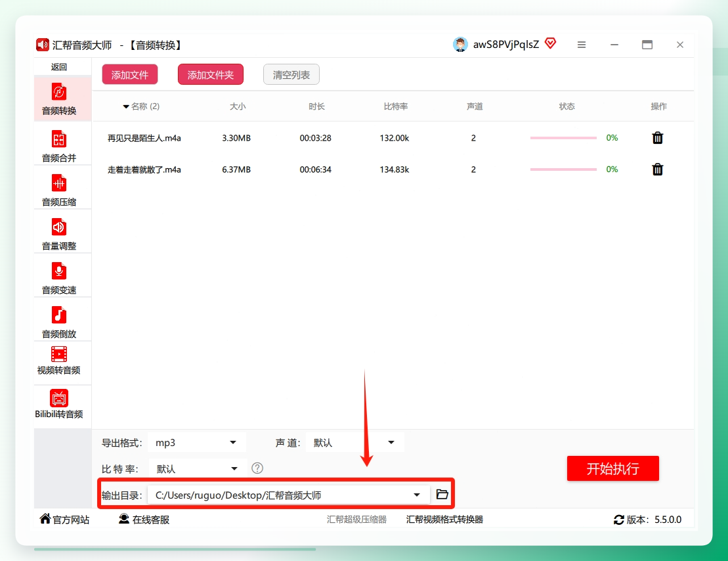The image size is (728, 561).
Task: Click the 清空列表 button
Action: coord(291,75)
